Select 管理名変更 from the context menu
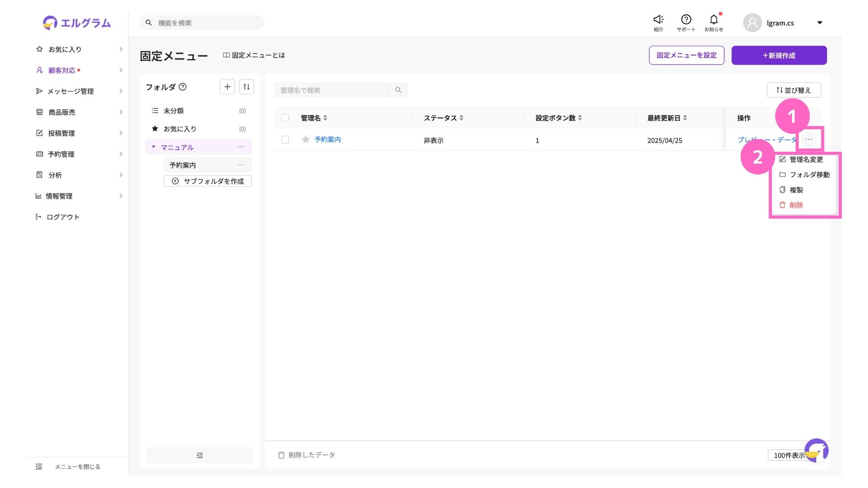 click(806, 160)
